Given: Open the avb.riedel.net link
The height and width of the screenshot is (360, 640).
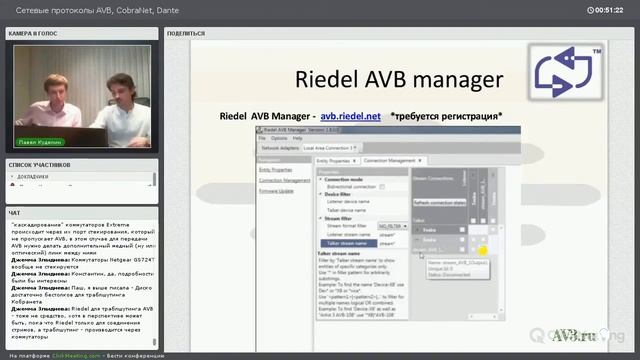Looking at the screenshot, I should tap(350, 116).
